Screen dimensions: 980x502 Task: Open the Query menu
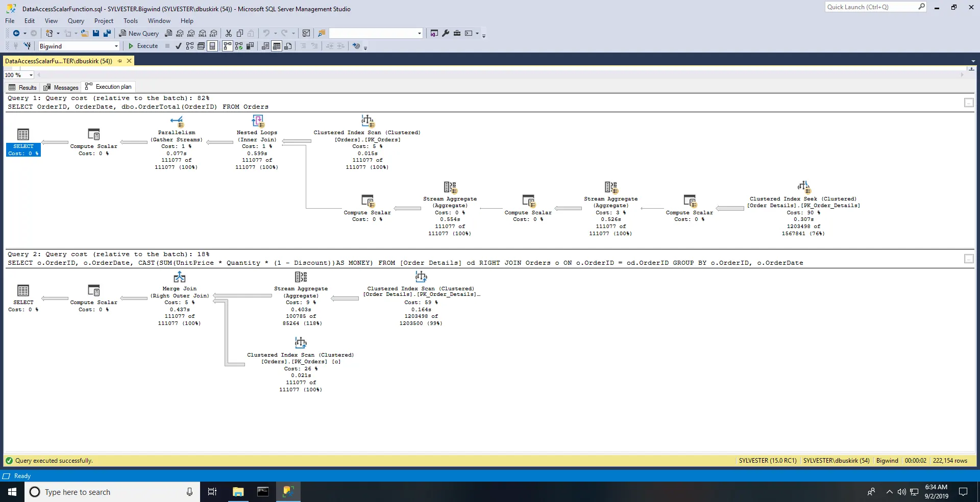click(76, 21)
